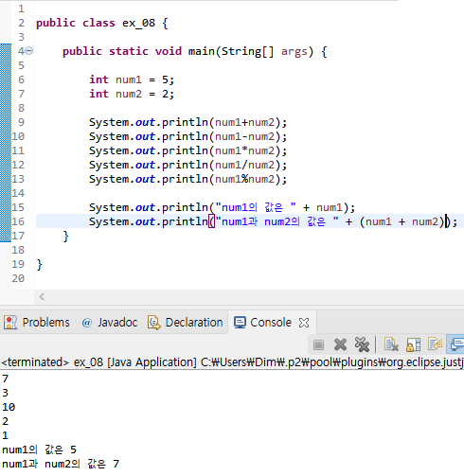This screenshot has height=476, width=464.
Task: Click the console output 'num1과 num2의 값은 7'
Action: (x=61, y=464)
